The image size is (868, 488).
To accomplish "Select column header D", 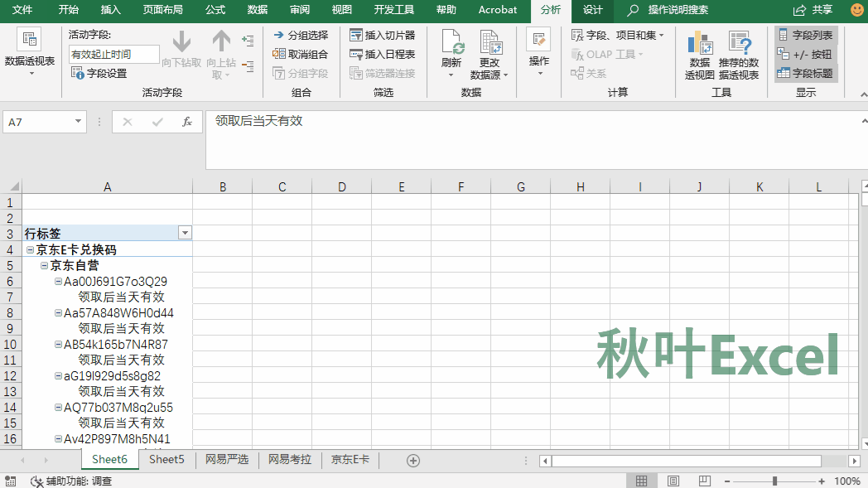I will tap(341, 186).
